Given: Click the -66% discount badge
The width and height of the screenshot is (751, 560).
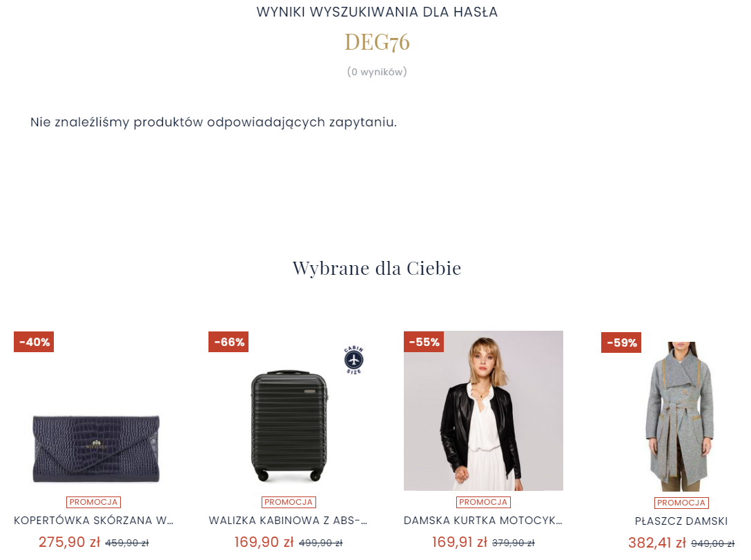Looking at the screenshot, I should (228, 342).
